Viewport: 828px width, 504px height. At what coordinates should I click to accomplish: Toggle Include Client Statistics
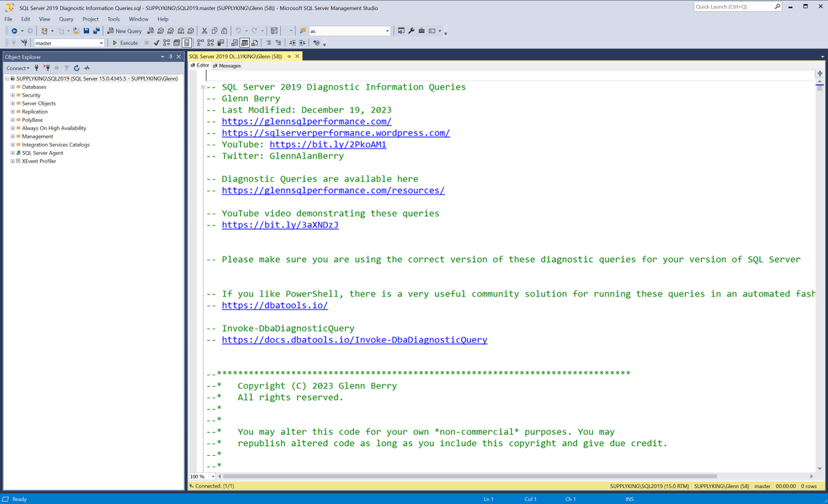220,43
